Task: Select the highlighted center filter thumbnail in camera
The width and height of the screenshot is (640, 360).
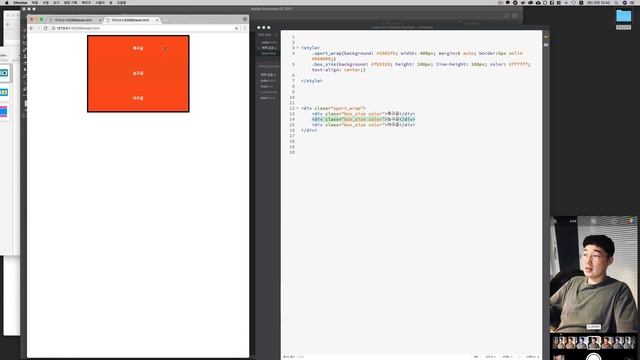Action: coord(594,342)
